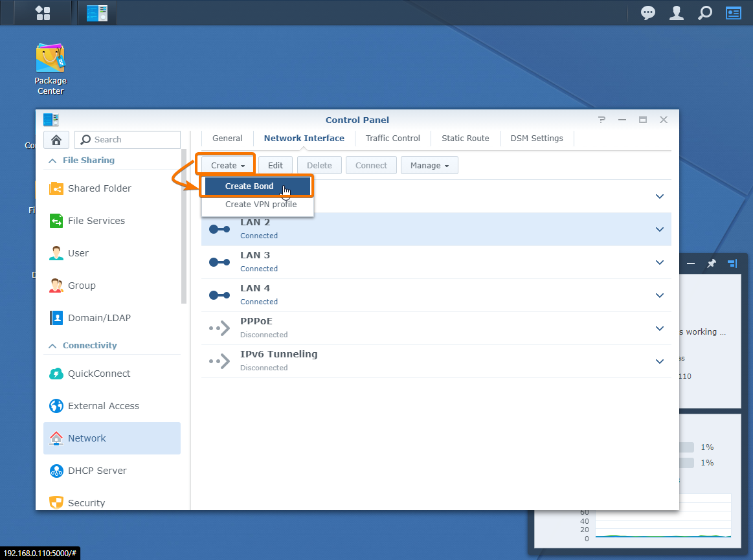The height and width of the screenshot is (560, 753).
Task: Open the user account options icon
Action: [x=677, y=13]
